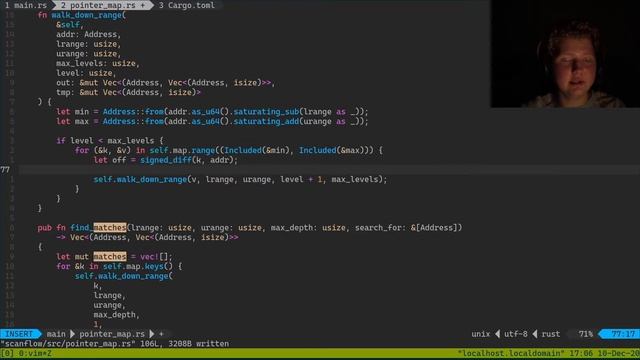The image size is (640, 360).
Task: Click the recursive self.walk_down_range(v, lrange call
Action: coord(240,180)
